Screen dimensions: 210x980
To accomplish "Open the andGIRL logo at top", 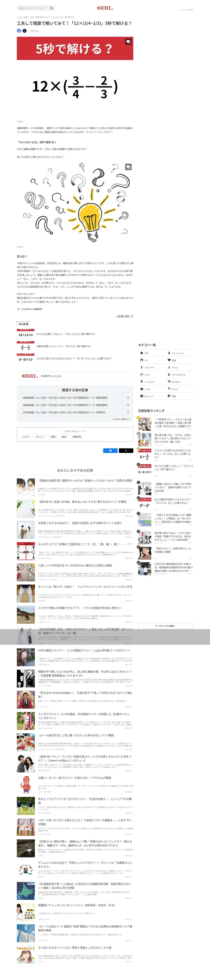I will (x=105, y=8).
